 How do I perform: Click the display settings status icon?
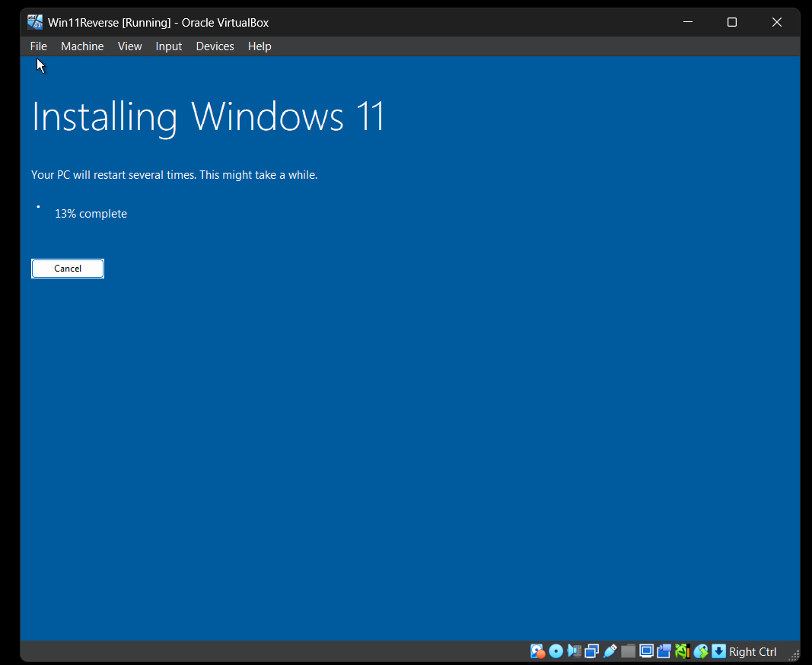tap(647, 651)
